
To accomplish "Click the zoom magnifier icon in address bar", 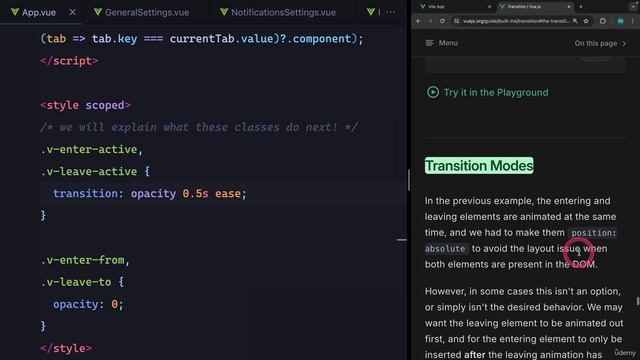I will tap(575, 21).
